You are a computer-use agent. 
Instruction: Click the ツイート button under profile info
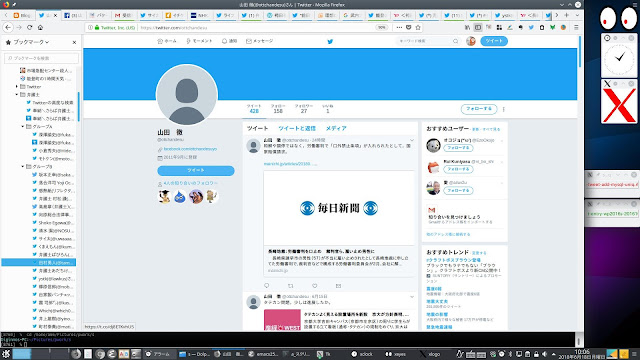[196, 170]
